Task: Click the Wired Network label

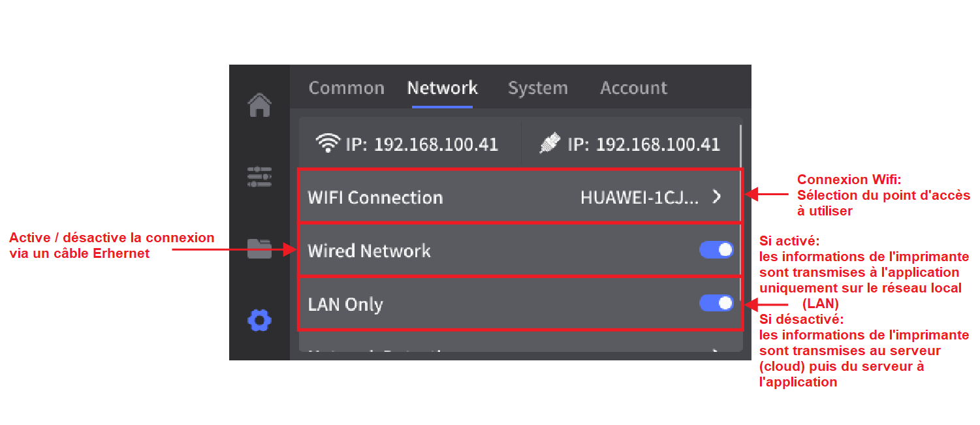Action: click(x=369, y=251)
